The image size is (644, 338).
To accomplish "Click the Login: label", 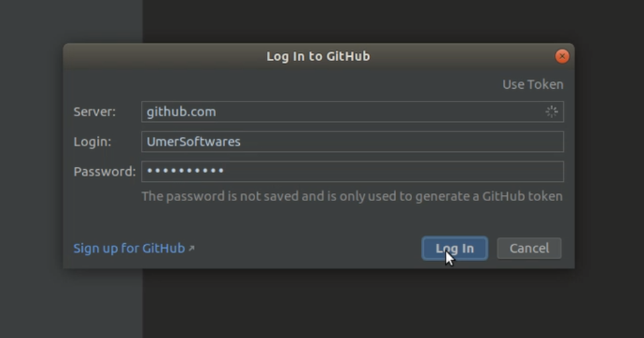I will [92, 142].
